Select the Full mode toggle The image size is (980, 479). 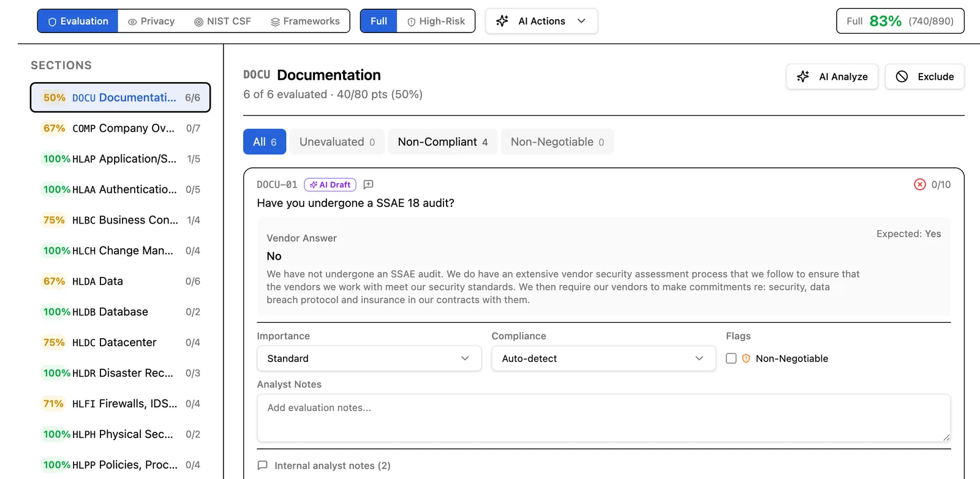[x=379, y=21]
